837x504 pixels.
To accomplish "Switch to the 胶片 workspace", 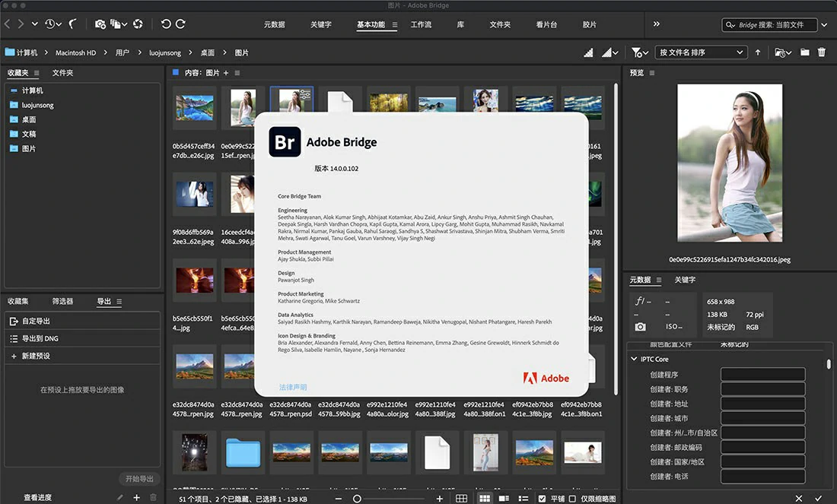I will tap(589, 24).
